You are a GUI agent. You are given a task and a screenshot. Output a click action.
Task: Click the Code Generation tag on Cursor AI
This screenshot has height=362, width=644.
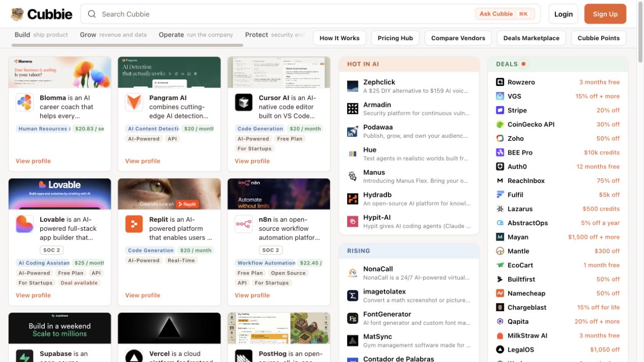(x=260, y=129)
